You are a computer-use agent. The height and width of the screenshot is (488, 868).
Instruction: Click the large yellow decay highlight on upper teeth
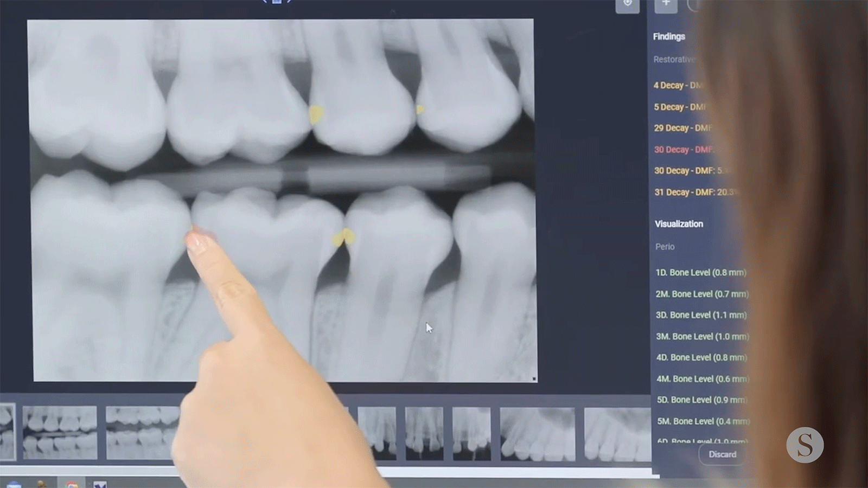click(316, 114)
